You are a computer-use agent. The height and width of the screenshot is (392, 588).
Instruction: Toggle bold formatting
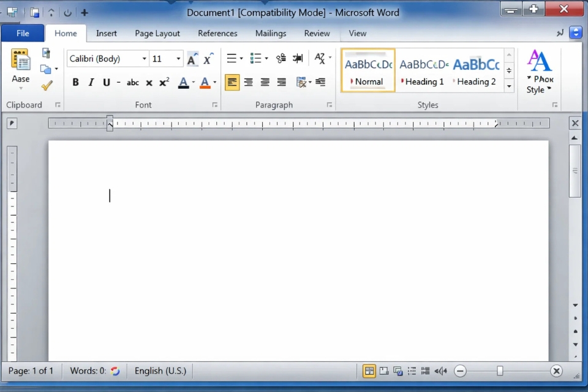click(x=75, y=82)
